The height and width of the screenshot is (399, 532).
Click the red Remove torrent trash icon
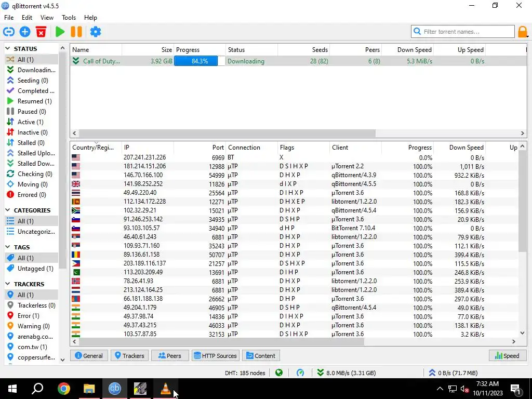point(41,32)
